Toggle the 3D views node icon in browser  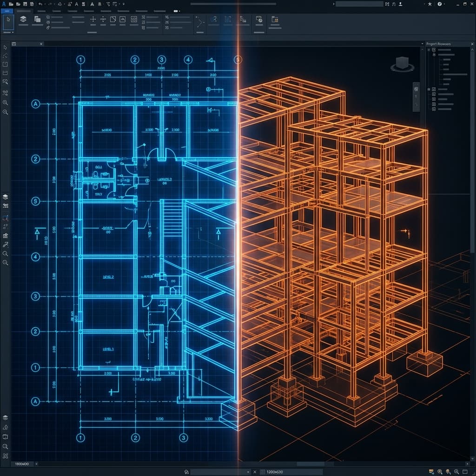click(x=434, y=89)
